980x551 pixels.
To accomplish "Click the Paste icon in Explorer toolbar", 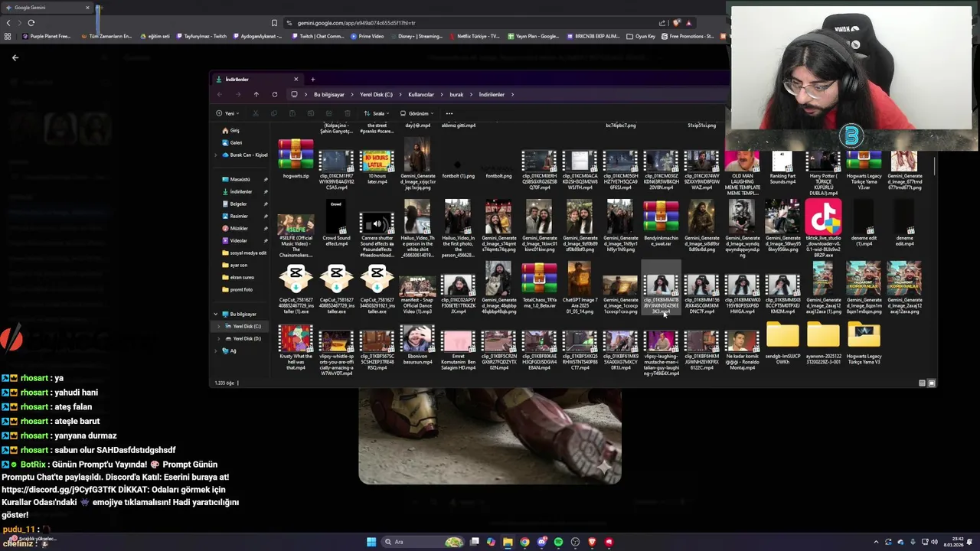I will coord(292,113).
